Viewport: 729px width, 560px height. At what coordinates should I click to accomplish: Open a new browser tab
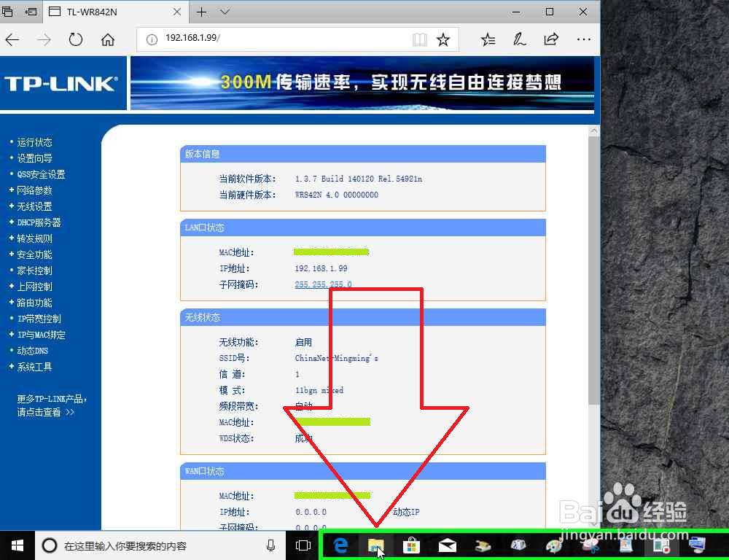tap(201, 12)
